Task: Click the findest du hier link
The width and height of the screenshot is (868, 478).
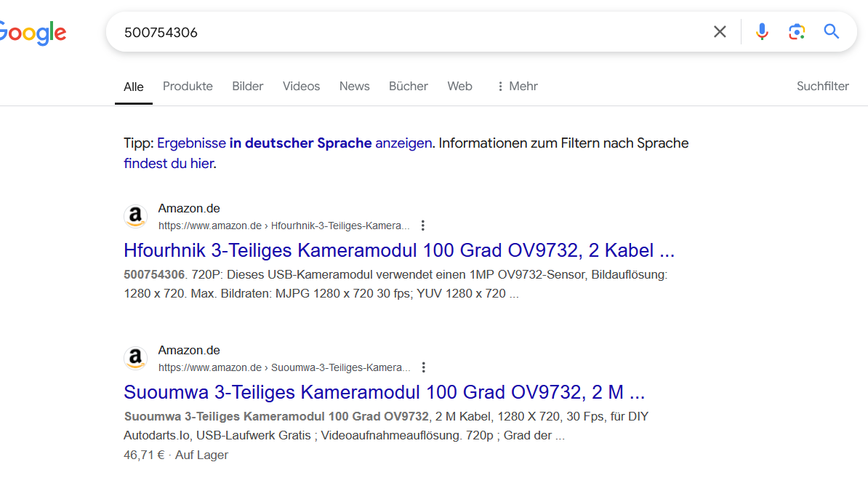Action: (169, 164)
